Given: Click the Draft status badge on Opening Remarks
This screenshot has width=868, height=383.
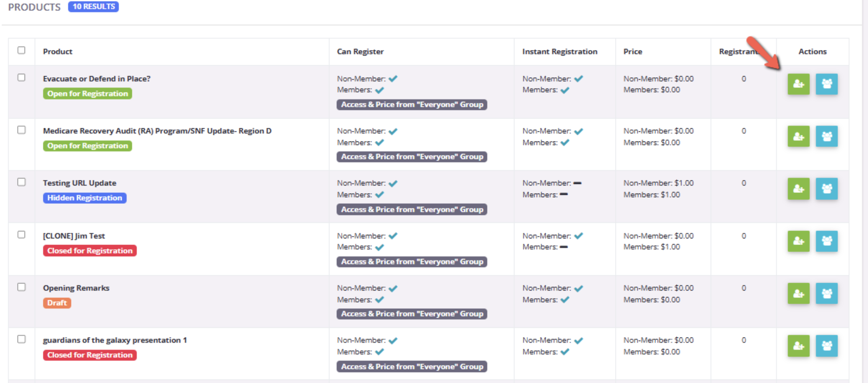Looking at the screenshot, I should coord(57,303).
